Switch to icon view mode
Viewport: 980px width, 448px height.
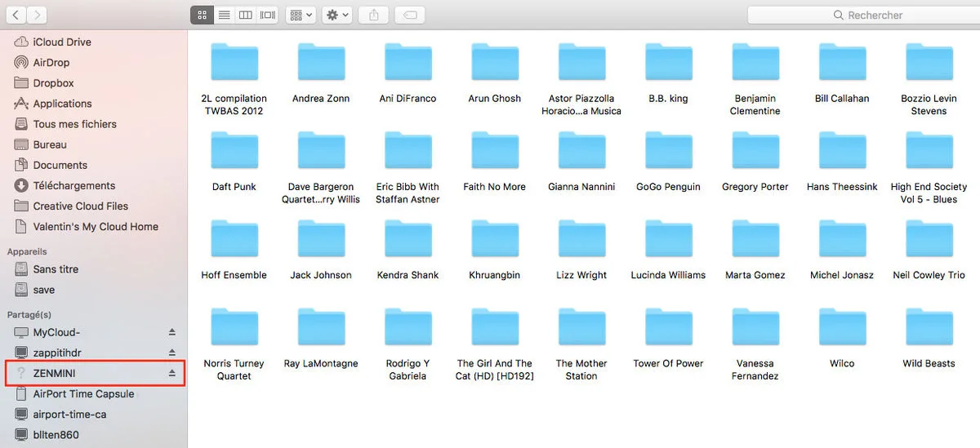tap(203, 15)
